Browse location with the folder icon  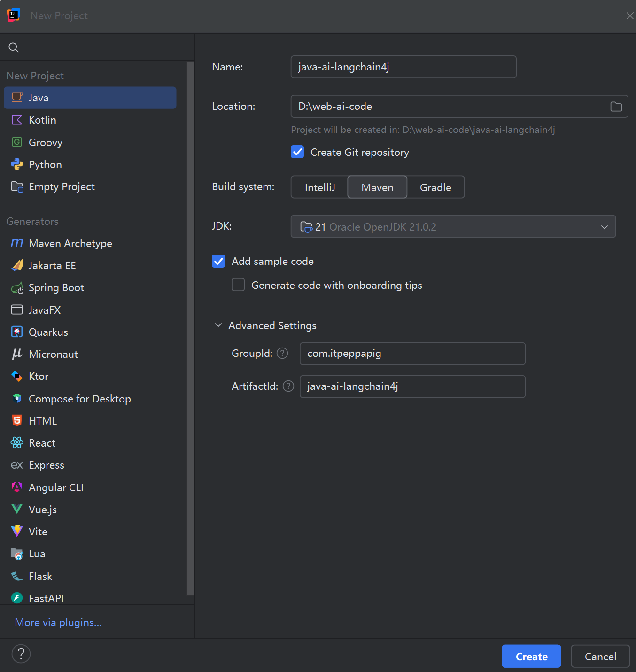click(616, 107)
